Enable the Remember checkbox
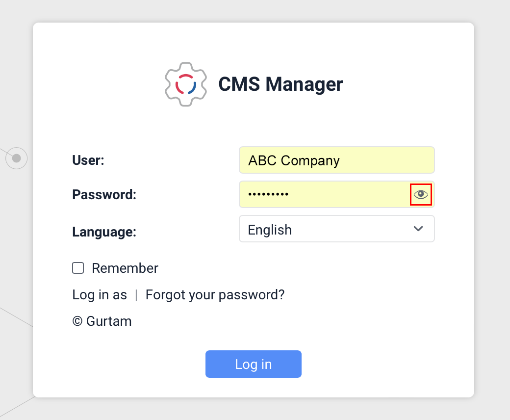 coord(78,268)
